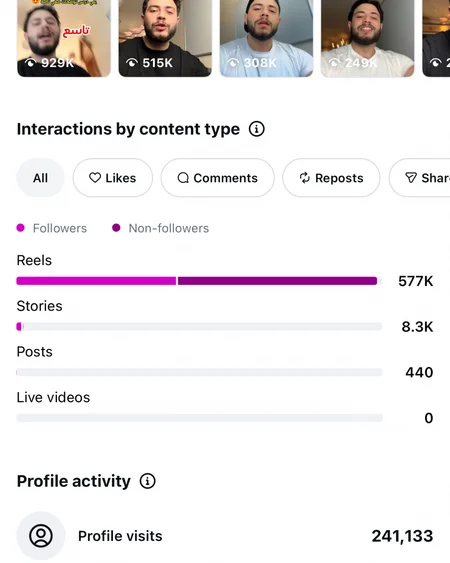Click the Shares paper-plane icon

coord(411,178)
